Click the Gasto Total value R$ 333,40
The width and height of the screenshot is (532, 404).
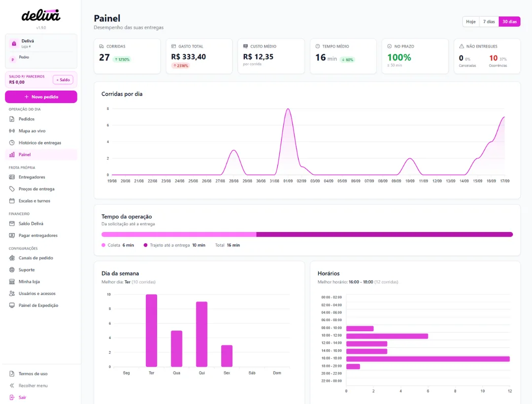(188, 57)
